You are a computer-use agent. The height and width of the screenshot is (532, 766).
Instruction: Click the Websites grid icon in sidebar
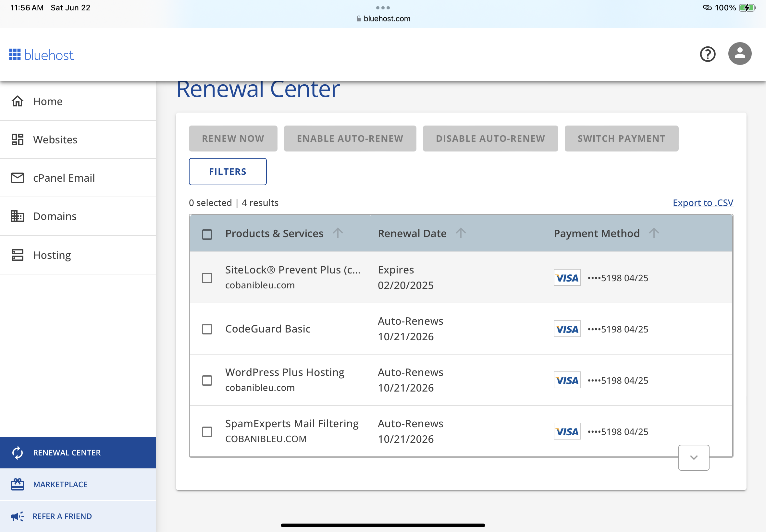pyautogui.click(x=17, y=140)
